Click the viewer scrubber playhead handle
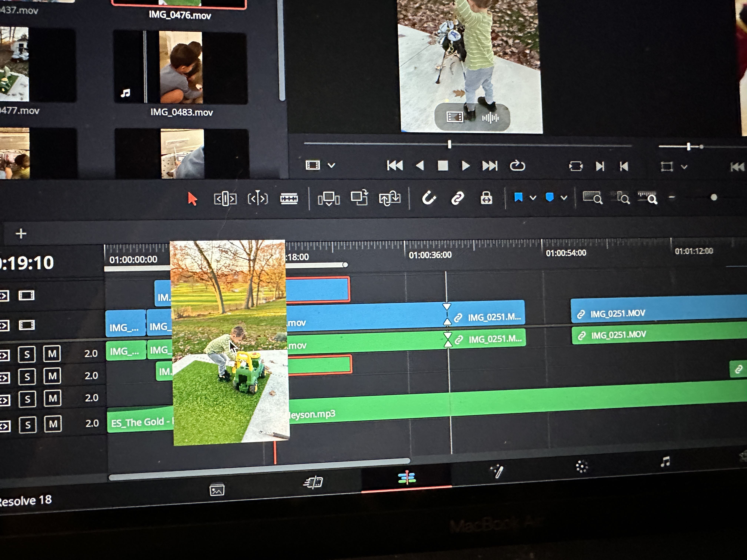Screen dimensions: 747x560 coord(449,144)
